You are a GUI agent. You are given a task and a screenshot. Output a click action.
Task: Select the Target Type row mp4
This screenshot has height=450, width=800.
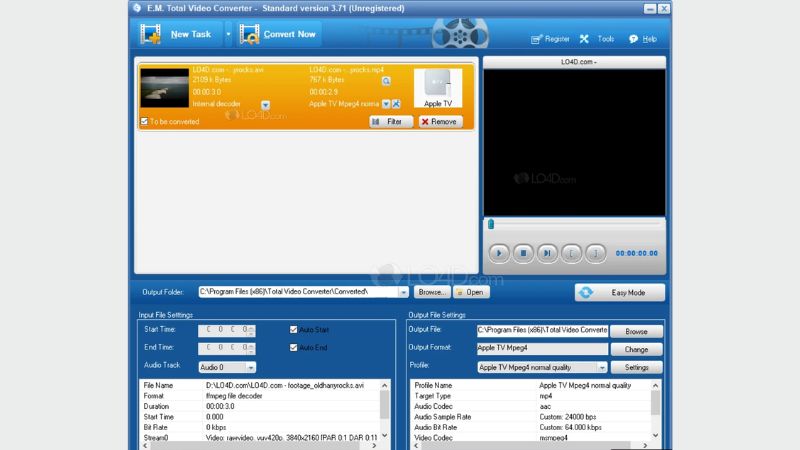(x=531, y=396)
